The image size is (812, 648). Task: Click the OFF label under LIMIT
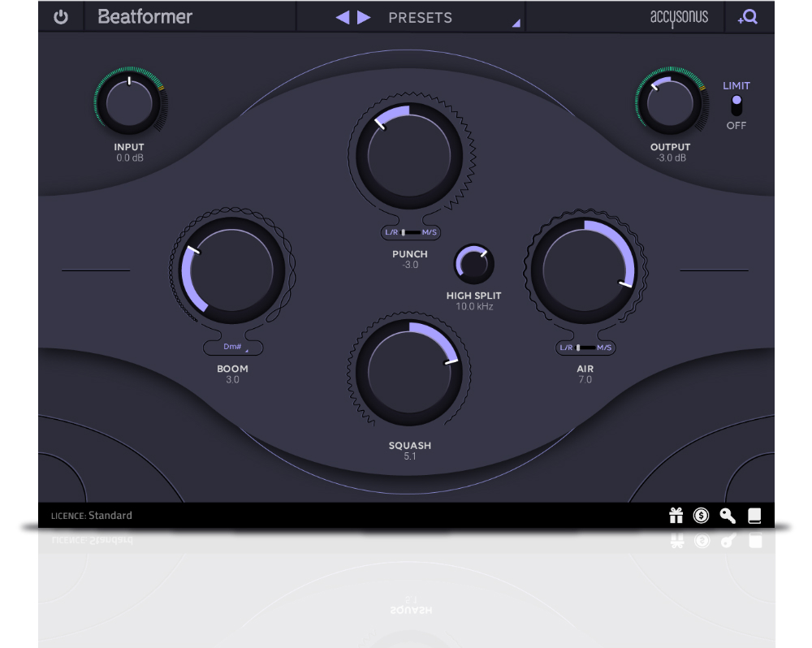tap(736, 126)
